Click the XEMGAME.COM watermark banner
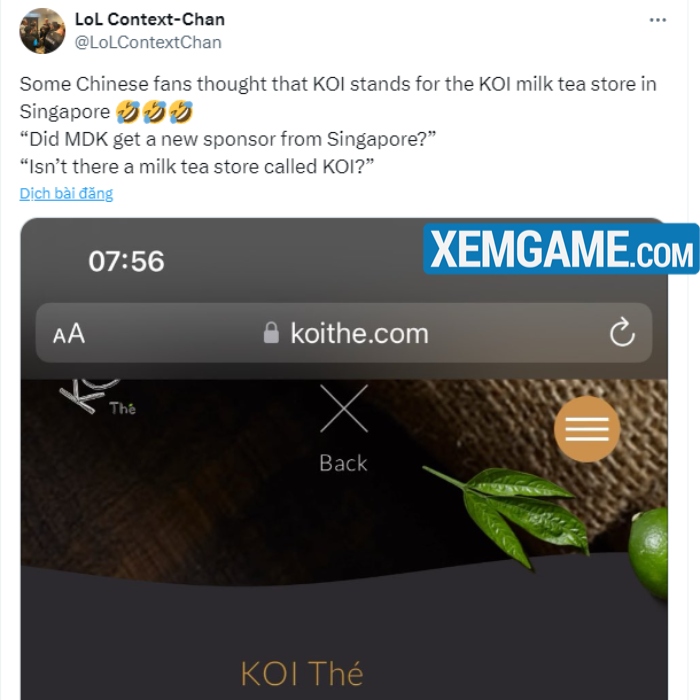This screenshot has width=700, height=700. [x=561, y=249]
